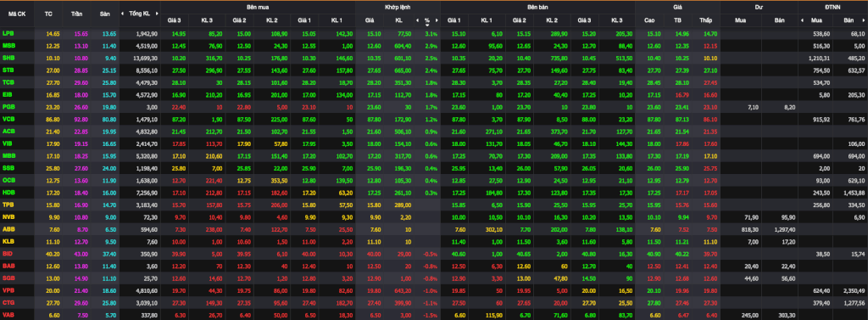Open the SHB ticker symbol

coord(8,57)
